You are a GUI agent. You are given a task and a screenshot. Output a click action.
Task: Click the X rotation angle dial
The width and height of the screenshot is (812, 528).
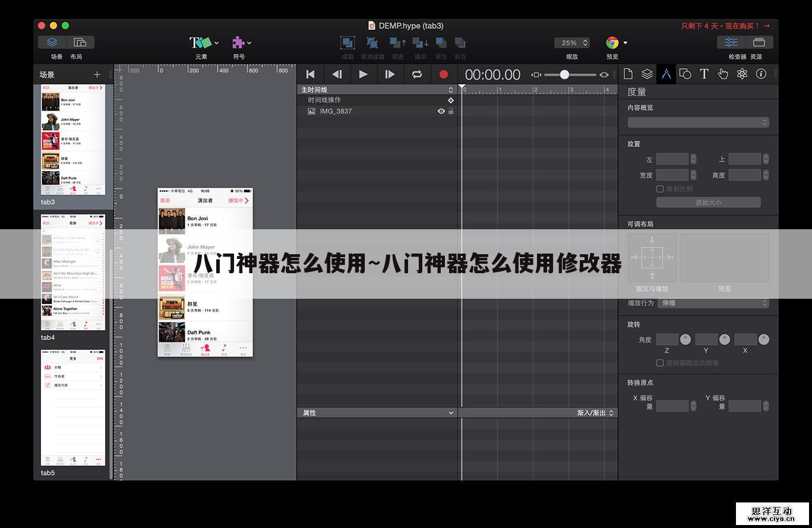[x=764, y=340]
